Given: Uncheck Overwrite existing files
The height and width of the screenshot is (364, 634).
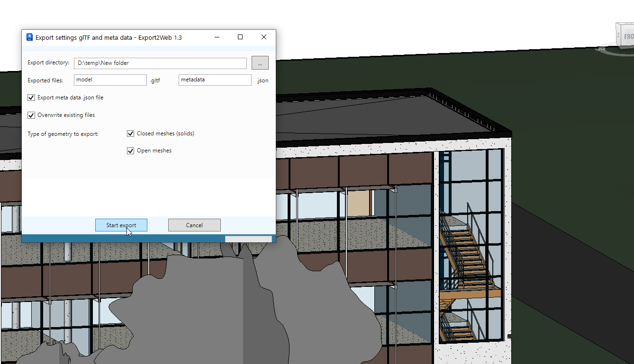Looking at the screenshot, I should tap(31, 115).
